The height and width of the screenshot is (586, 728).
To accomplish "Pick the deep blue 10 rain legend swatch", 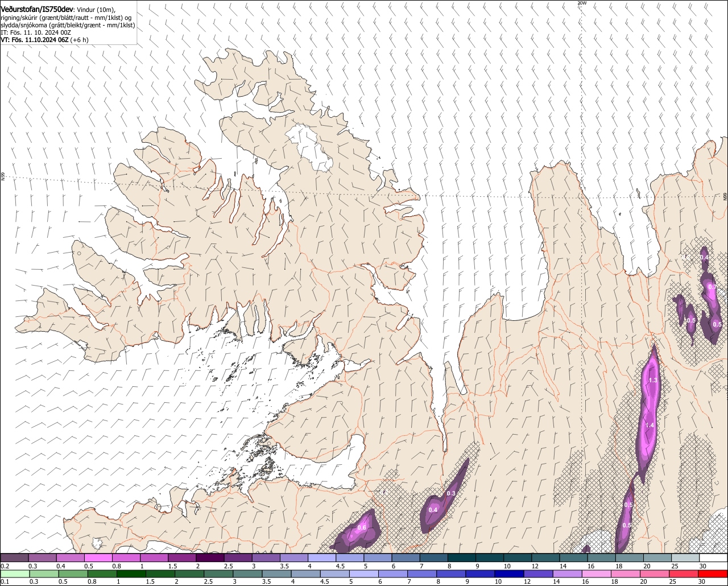I will [x=510, y=573].
